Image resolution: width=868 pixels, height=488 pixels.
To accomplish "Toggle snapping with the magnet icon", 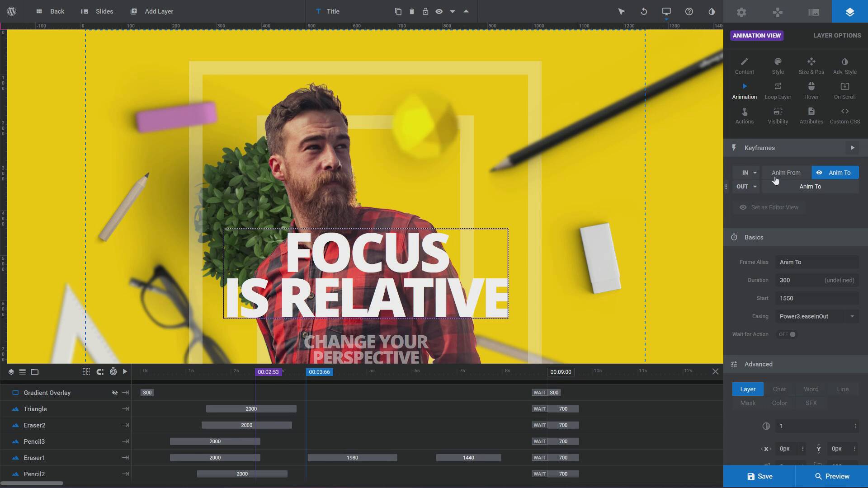I will [100, 371].
